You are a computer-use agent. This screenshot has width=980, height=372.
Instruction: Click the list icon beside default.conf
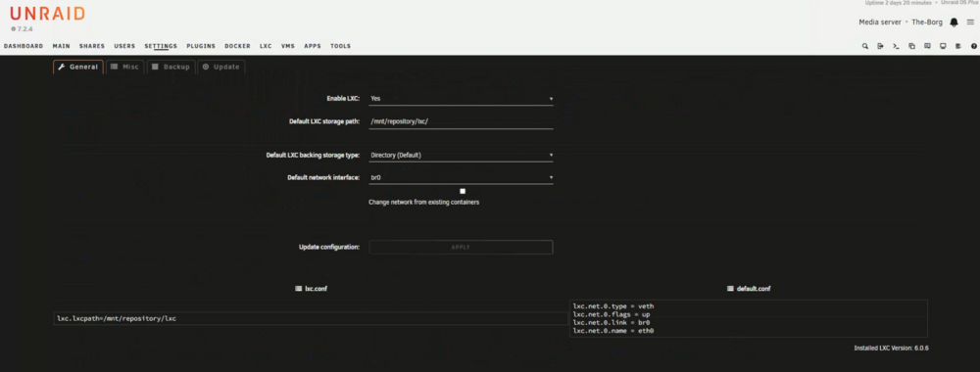click(x=730, y=289)
